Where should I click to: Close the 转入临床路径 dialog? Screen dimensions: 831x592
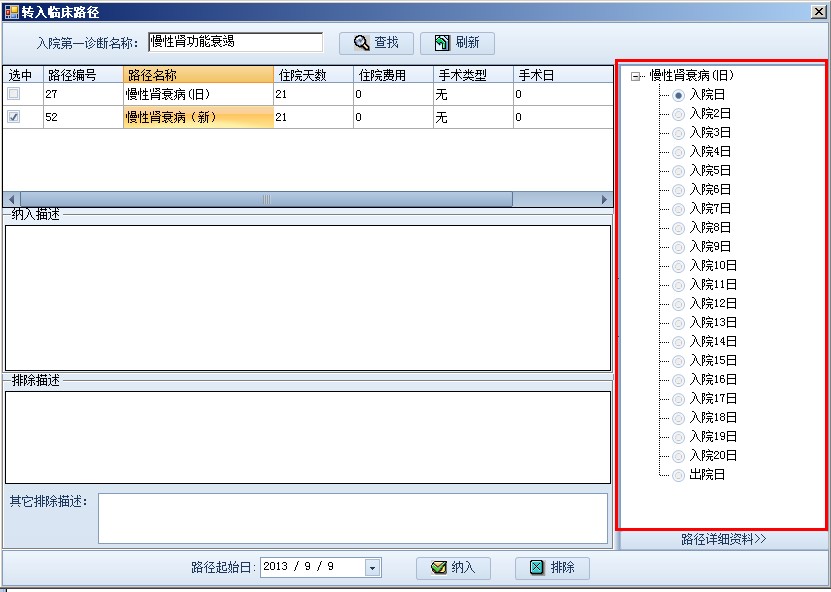(x=819, y=12)
